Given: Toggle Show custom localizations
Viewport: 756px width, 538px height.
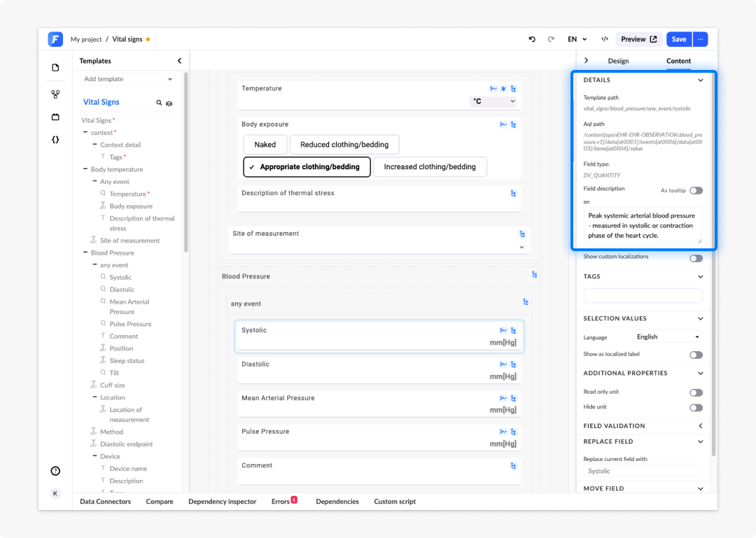Looking at the screenshot, I should point(696,258).
